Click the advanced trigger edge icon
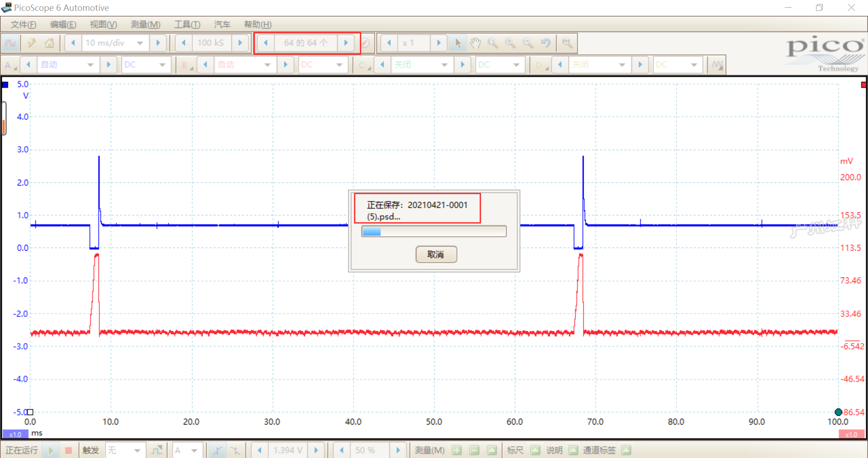This screenshot has width=868, height=458. (x=157, y=450)
